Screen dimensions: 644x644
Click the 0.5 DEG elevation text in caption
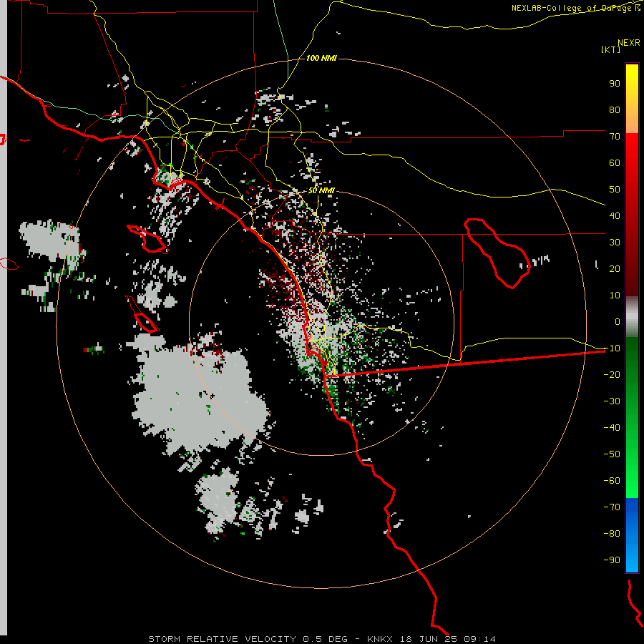click(x=326, y=639)
